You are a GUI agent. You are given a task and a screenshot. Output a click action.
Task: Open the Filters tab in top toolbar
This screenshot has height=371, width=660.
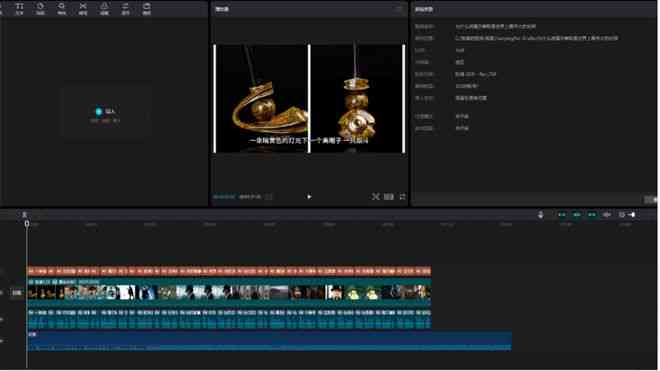[x=104, y=8]
